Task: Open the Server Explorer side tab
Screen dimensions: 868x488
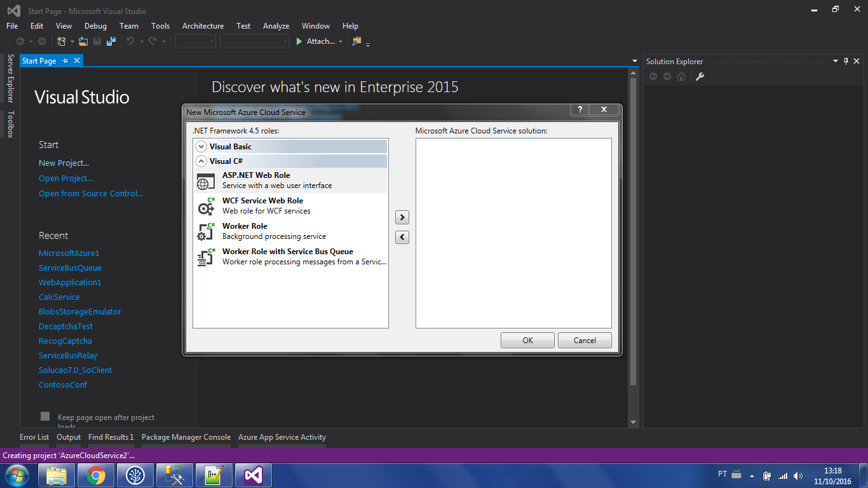Action: click(x=10, y=78)
